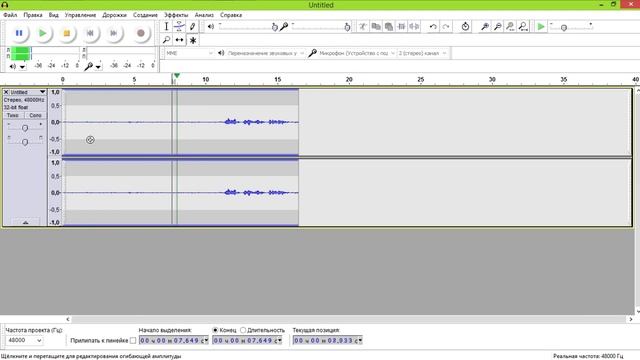Open the Вид menu
Viewport: 640px width, 360px height.
pyautogui.click(x=53, y=15)
